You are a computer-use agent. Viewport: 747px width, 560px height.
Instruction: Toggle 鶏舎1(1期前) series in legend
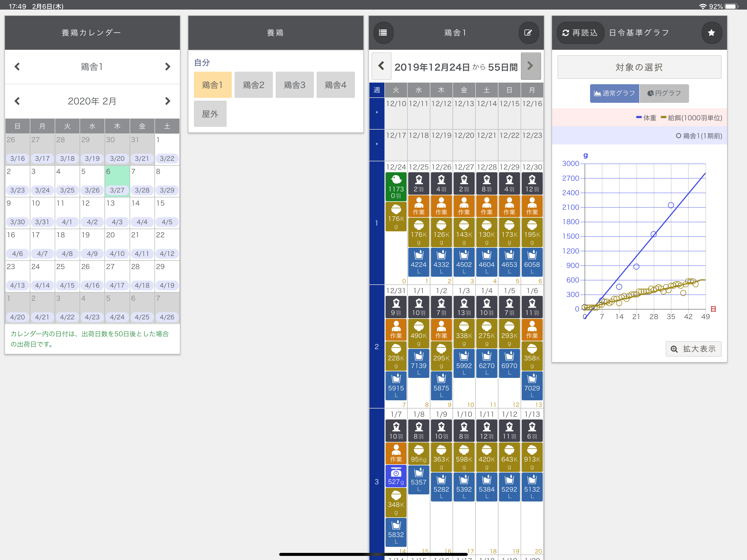(699, 136)
